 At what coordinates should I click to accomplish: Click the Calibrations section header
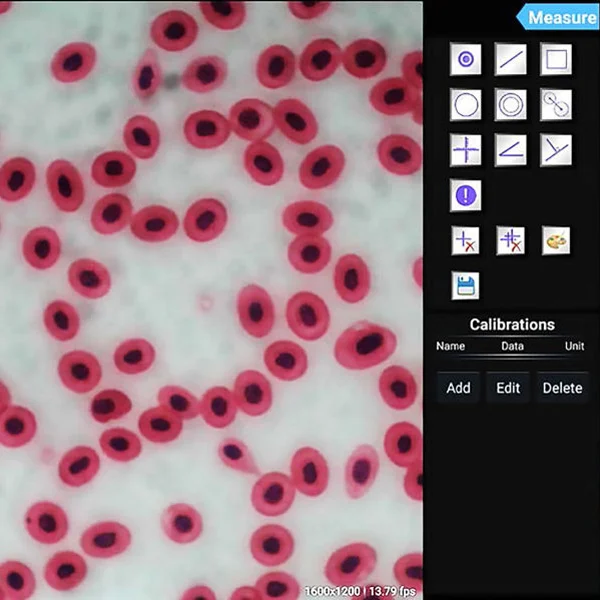(511, 325)
